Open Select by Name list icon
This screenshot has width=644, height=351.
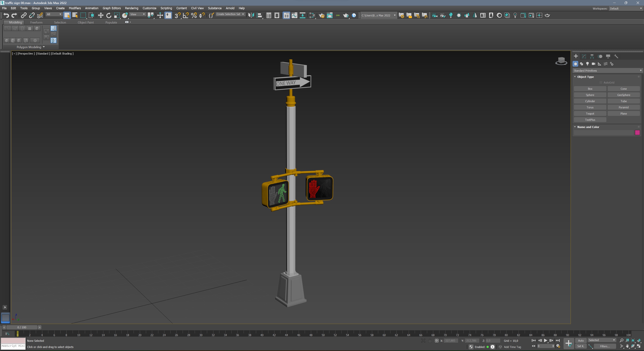75,15
